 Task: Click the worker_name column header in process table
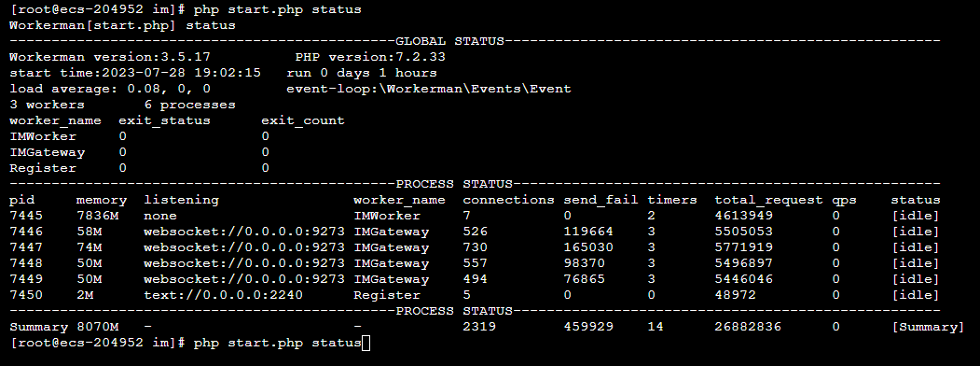(399, 200)
